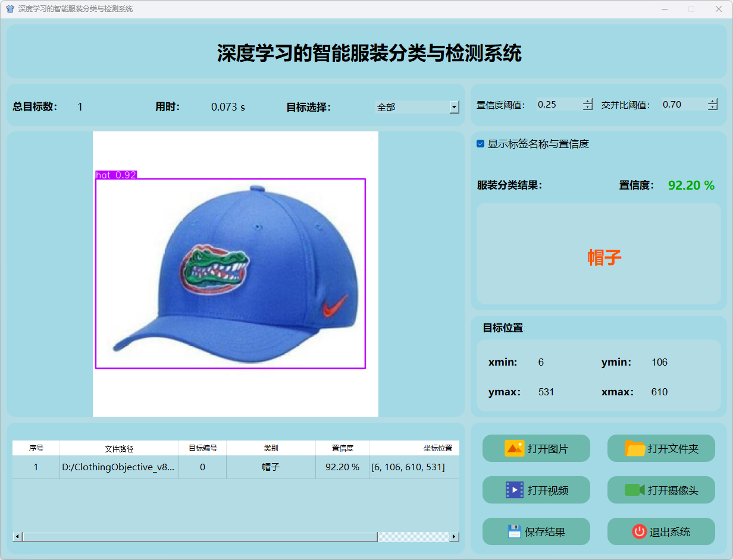Click the 总目标数 value 1
The image size is (733, 560).
pos(80,107)
